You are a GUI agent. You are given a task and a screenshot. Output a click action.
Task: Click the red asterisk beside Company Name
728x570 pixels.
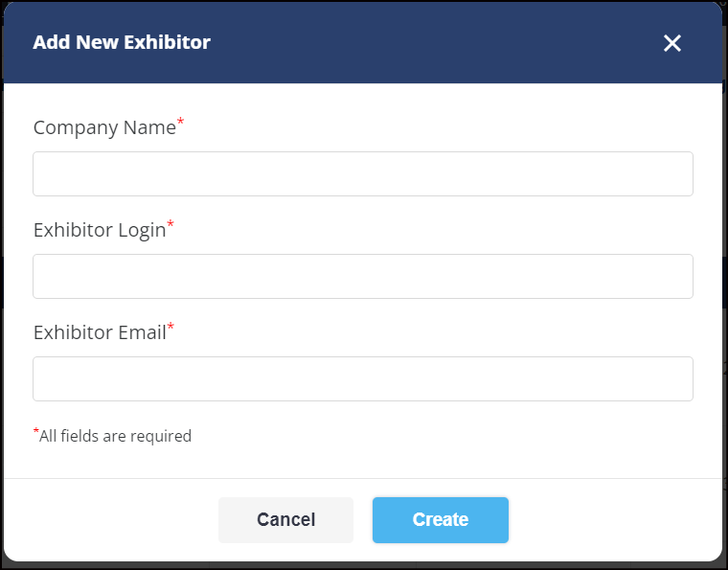pyautogui.click(x=181, y=122)
